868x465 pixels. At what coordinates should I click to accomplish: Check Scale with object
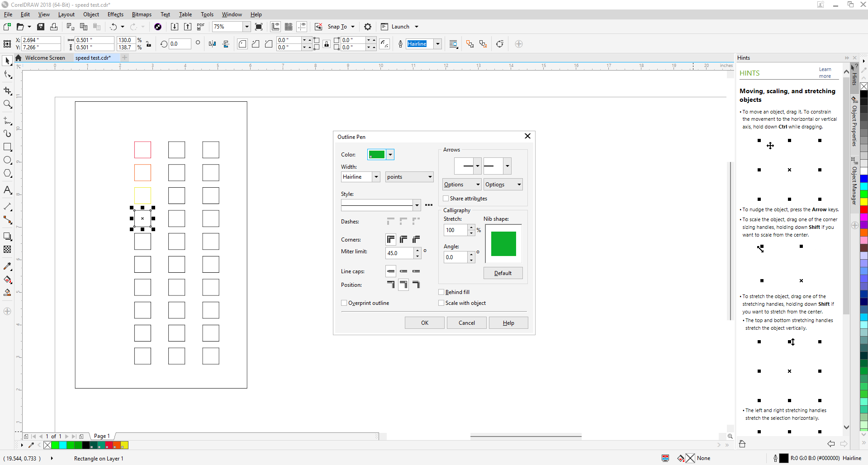pyautogui.click(x=441, y=303)
